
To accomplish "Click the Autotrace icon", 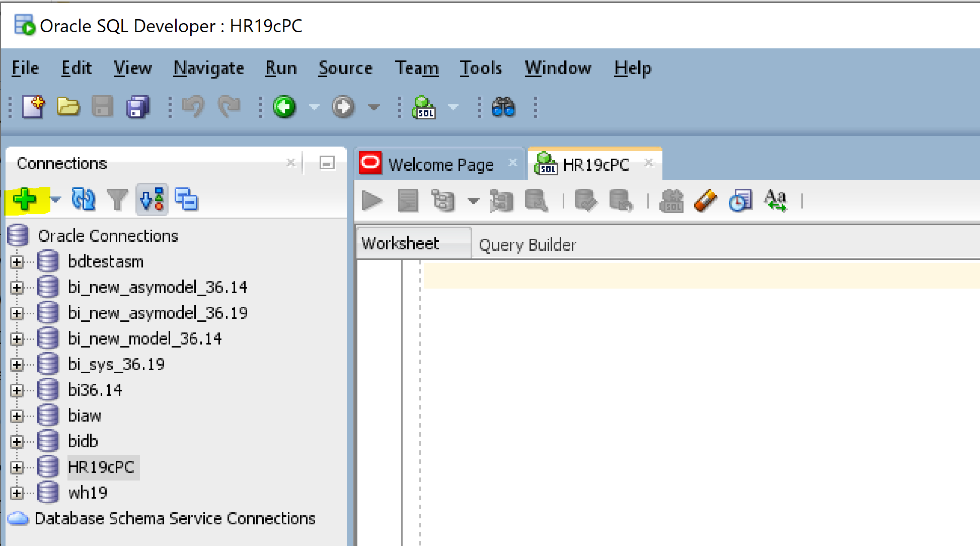I will [501, 200].
